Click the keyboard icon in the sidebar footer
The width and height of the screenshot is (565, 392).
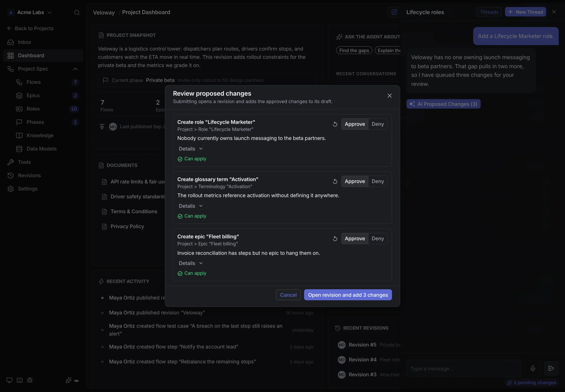tap(20, 380)
